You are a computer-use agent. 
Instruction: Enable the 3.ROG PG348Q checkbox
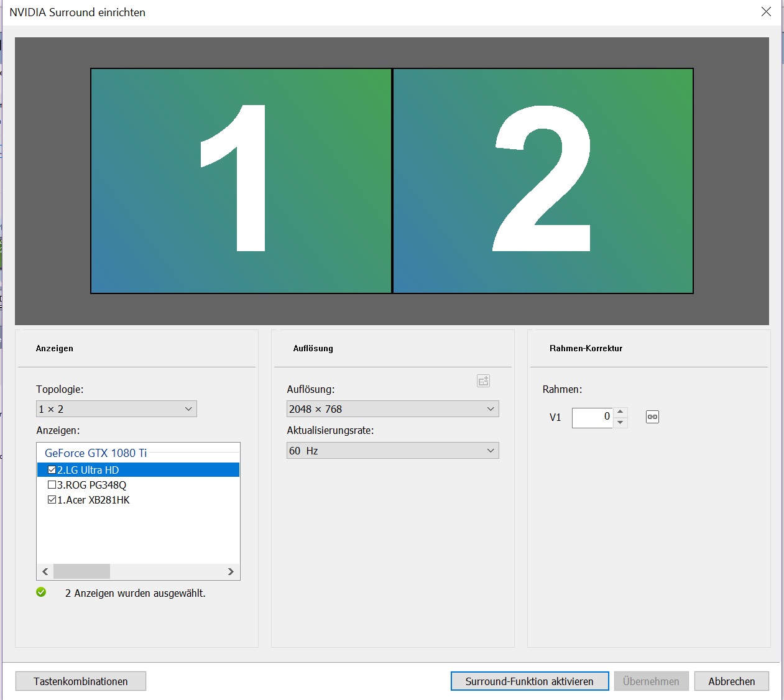click(52, 485)
